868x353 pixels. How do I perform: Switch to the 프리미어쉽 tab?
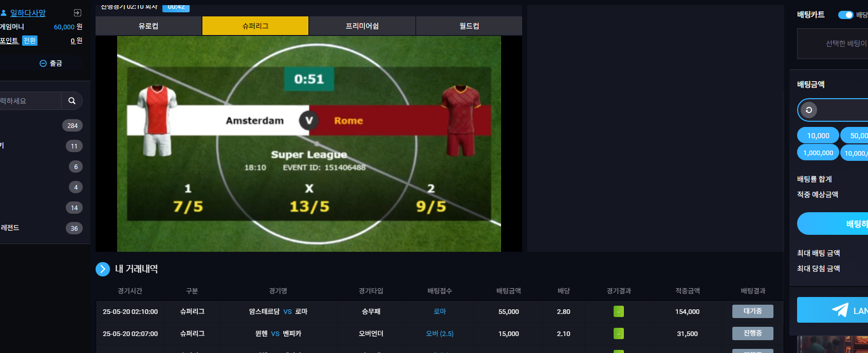[362, 26]
